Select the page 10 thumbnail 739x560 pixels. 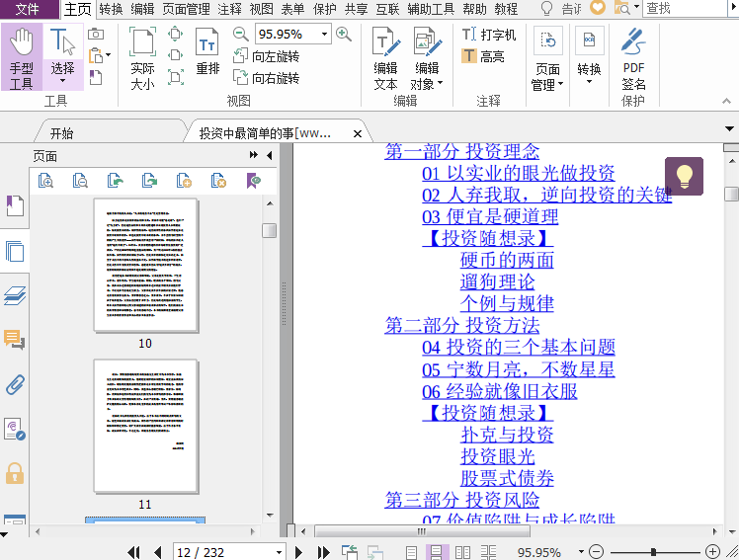click(145, 266)
